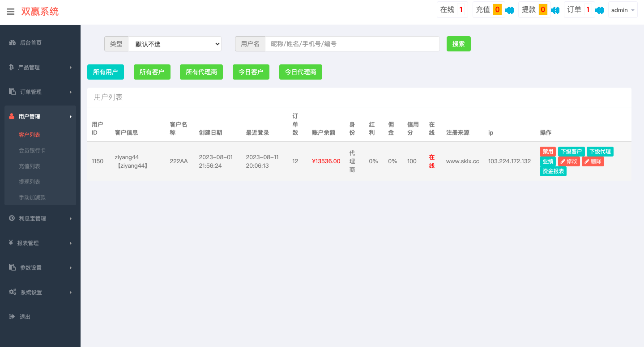Viewport: 644px width, 347px height.
Task: Select the person icon beside 用户管理
Action: 12,116
